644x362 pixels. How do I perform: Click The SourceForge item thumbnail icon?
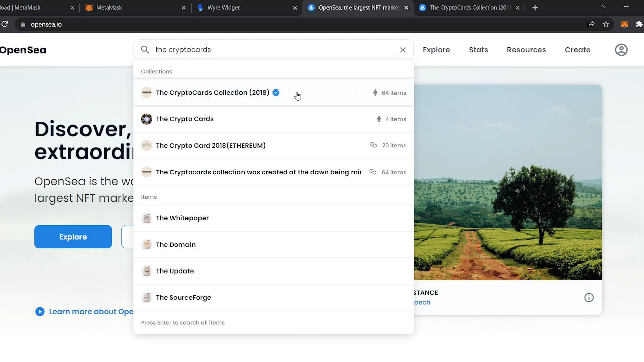point(147,298)
